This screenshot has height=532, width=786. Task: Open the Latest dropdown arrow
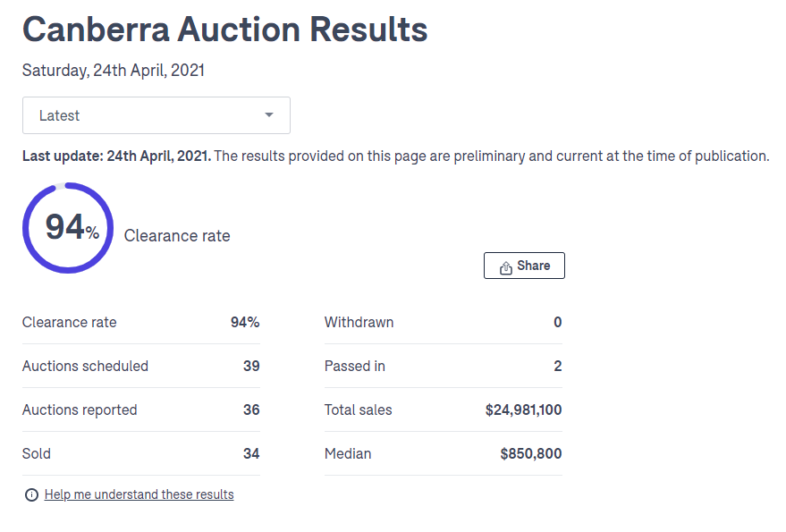click(269, 115)
